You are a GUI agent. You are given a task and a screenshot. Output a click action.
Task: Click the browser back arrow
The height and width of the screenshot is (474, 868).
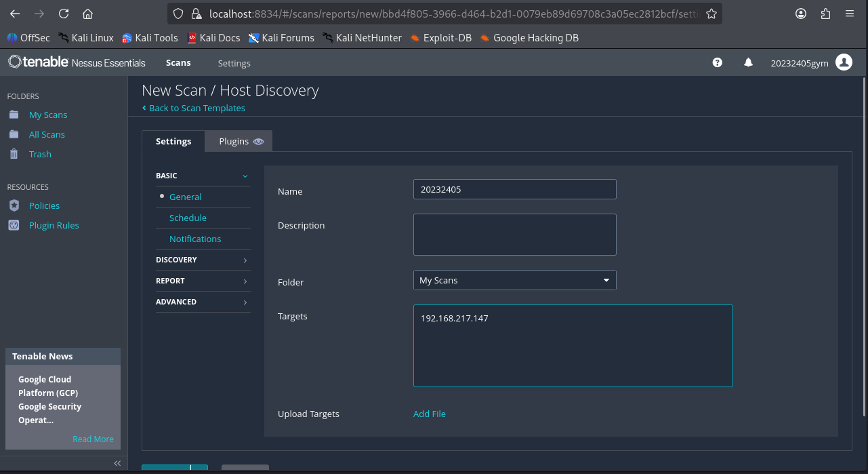click(14, 14)
